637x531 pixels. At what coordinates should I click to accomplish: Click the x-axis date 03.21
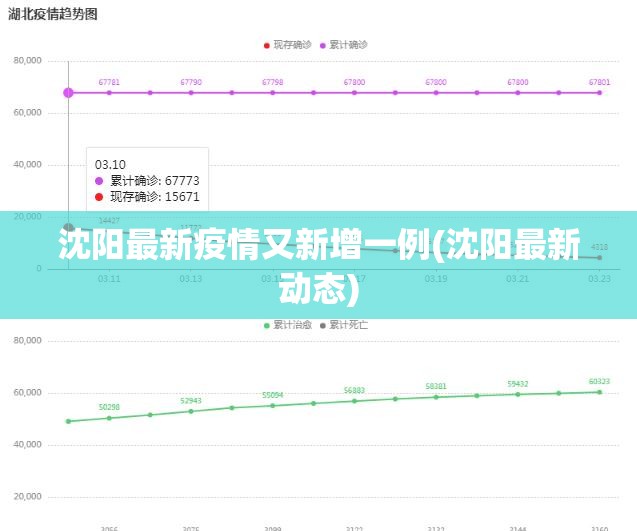click(x=518, y=279)
